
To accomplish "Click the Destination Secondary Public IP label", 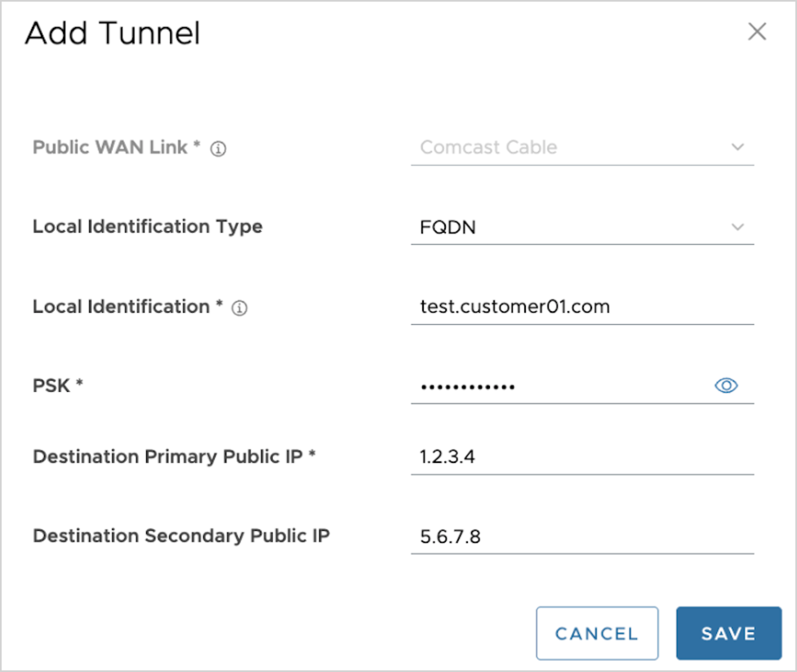I will 180,536.
